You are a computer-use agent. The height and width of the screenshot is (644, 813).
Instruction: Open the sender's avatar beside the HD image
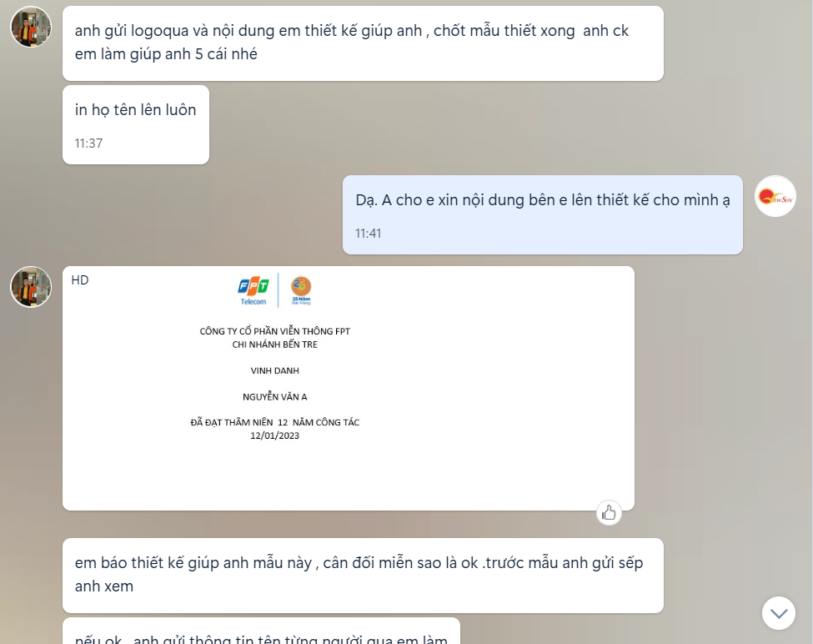tap(31, 287)
